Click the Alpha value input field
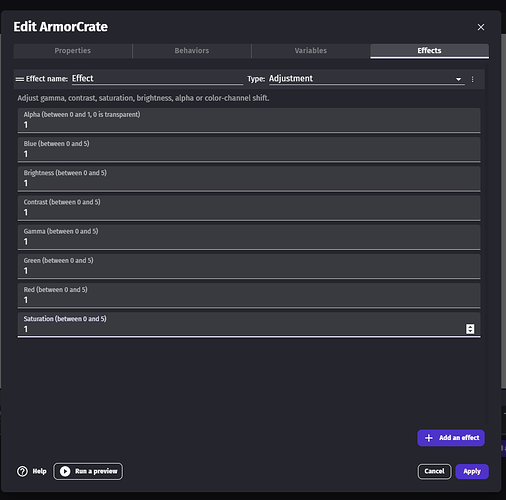Image resolution: width=506 pixels, height=500 pixels. click(x=249, y=120)
